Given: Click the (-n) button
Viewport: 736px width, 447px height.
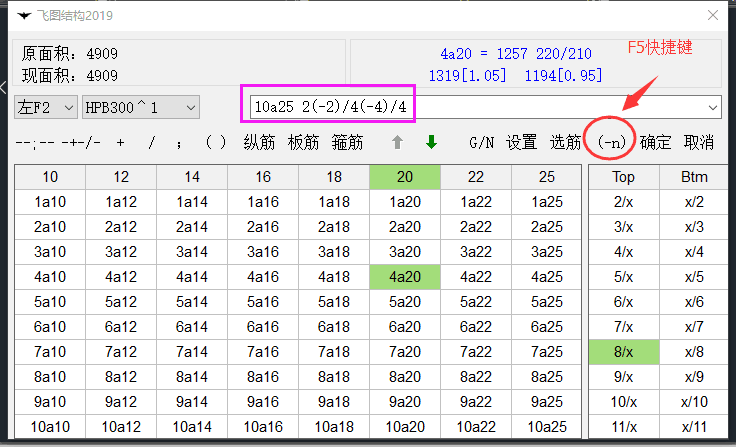Looking at the screenshot, I should tap(611, 142).
